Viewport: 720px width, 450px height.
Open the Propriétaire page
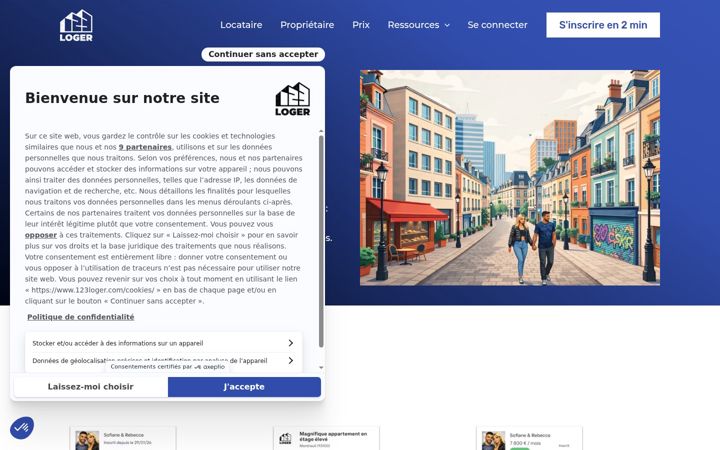click(x=307, y=25)
